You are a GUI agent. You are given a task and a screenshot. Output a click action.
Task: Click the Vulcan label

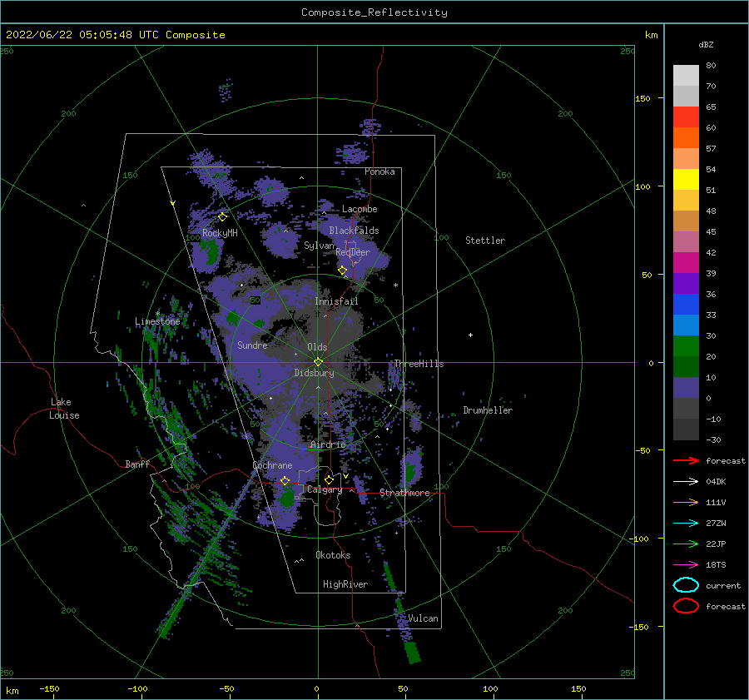click(x=423, y=618)
